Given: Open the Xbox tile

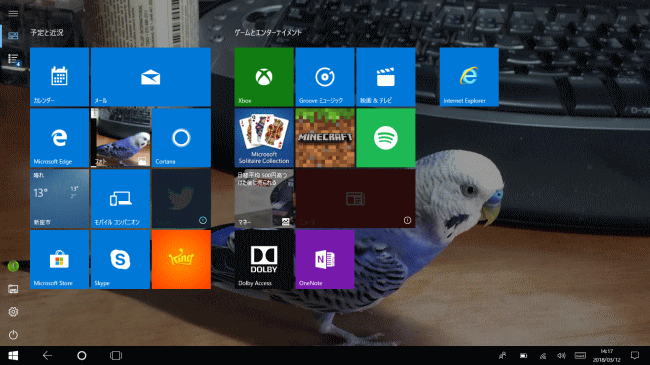Looking at the screenshot, I should [264, 77].
